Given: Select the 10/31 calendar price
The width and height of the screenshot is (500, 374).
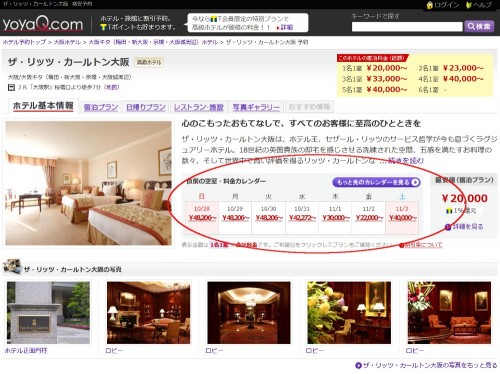Looking at the screenshot, I should click(302, 218).
